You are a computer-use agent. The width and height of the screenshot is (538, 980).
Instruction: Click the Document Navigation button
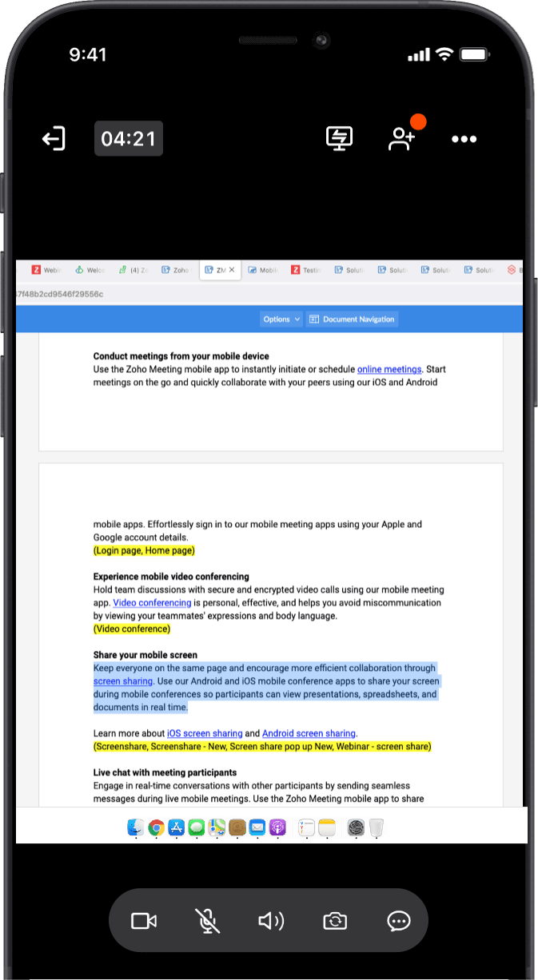coord(352,319)
